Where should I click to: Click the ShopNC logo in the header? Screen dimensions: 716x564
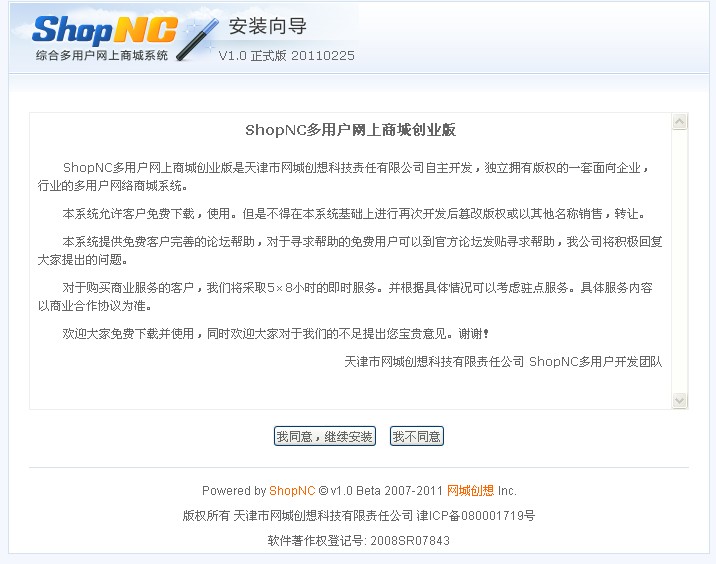[105, 30]
